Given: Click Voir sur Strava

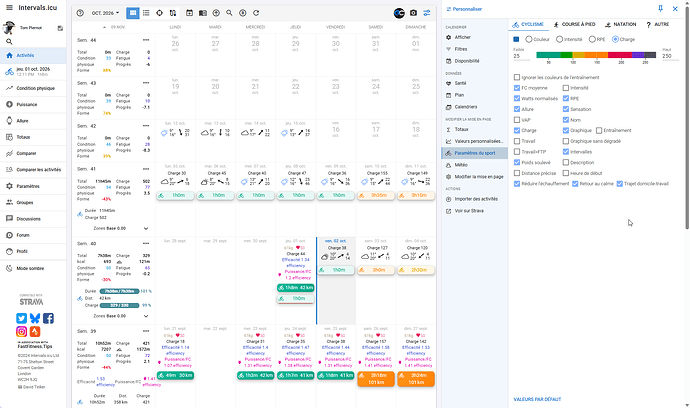Looking at the screenshot, I should 474,211.
